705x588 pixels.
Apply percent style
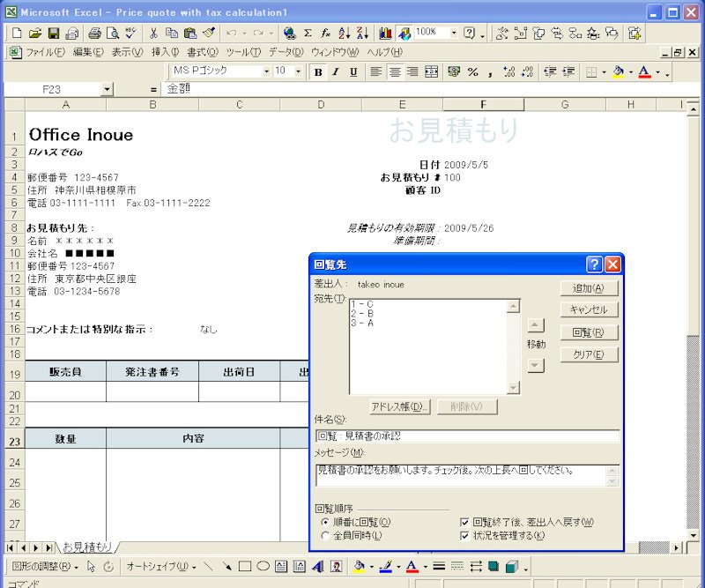point(472,72)
